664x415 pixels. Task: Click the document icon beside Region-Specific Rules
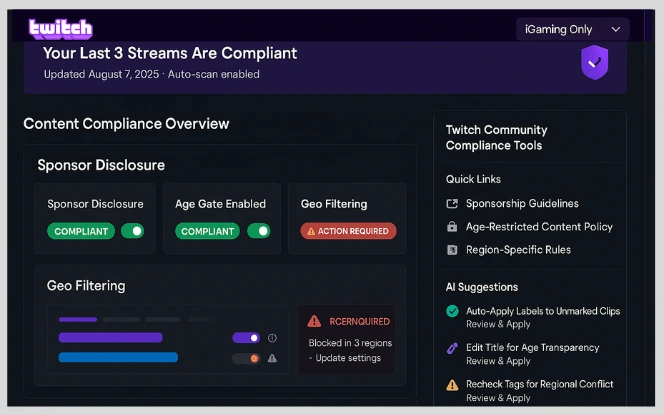[x=452, y=250]
